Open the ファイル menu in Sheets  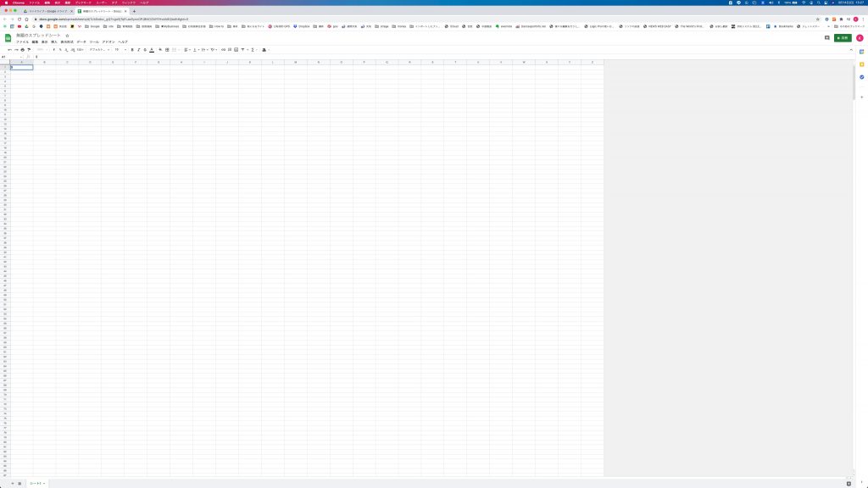click(22, 42)
